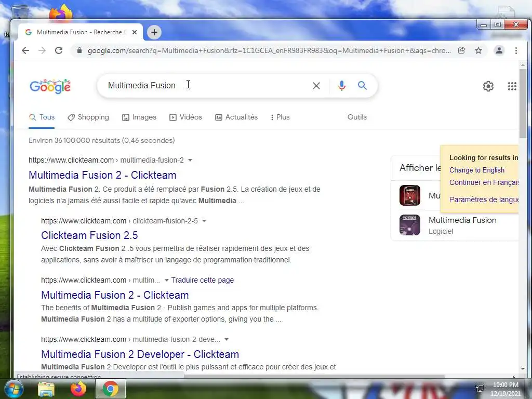The width and height of the screenshot is (532, 399).
Task: Open the Outils search tools
Action: (x=357, y=117)
